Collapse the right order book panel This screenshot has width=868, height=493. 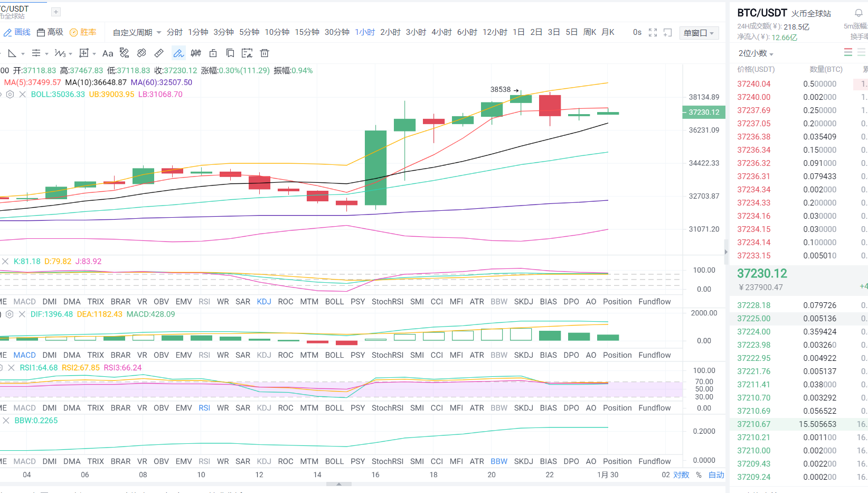click(x=726, y=252)
